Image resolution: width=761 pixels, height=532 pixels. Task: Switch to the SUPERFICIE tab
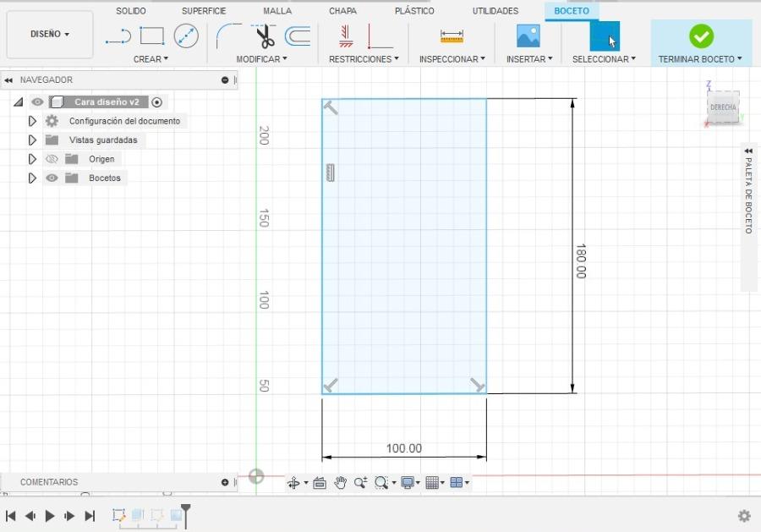coord(204,11)
